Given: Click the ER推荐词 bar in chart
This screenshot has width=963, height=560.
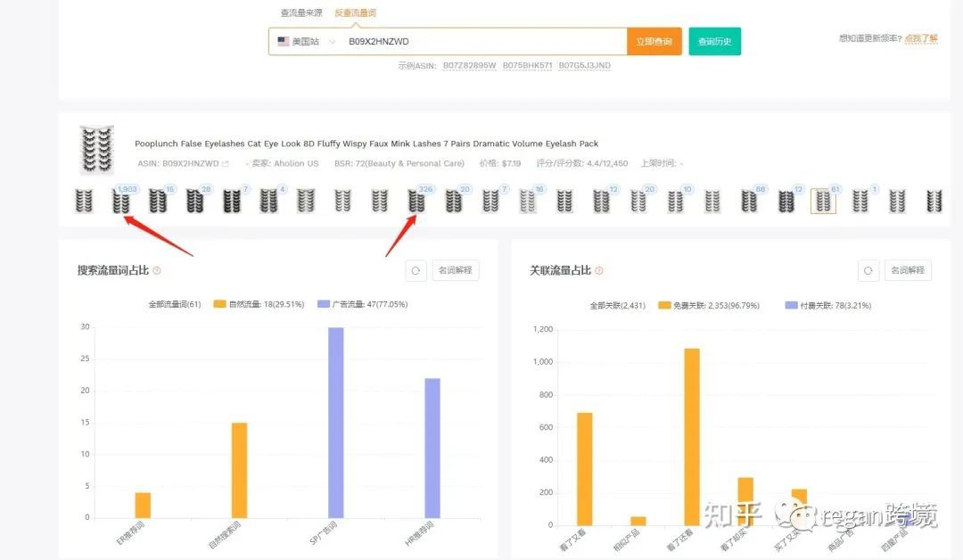Looking at the screenshot, I should pyautogui.click(x=143, y=506).
